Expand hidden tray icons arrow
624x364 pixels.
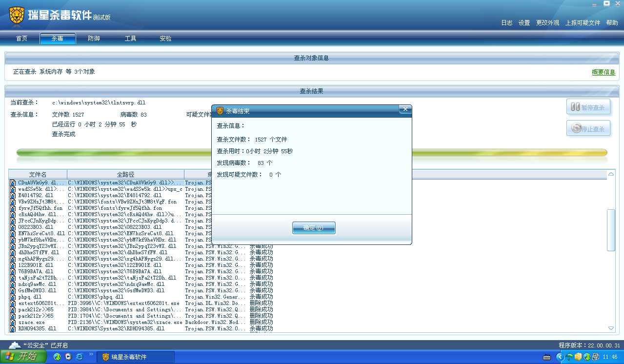tap(560, 357)
